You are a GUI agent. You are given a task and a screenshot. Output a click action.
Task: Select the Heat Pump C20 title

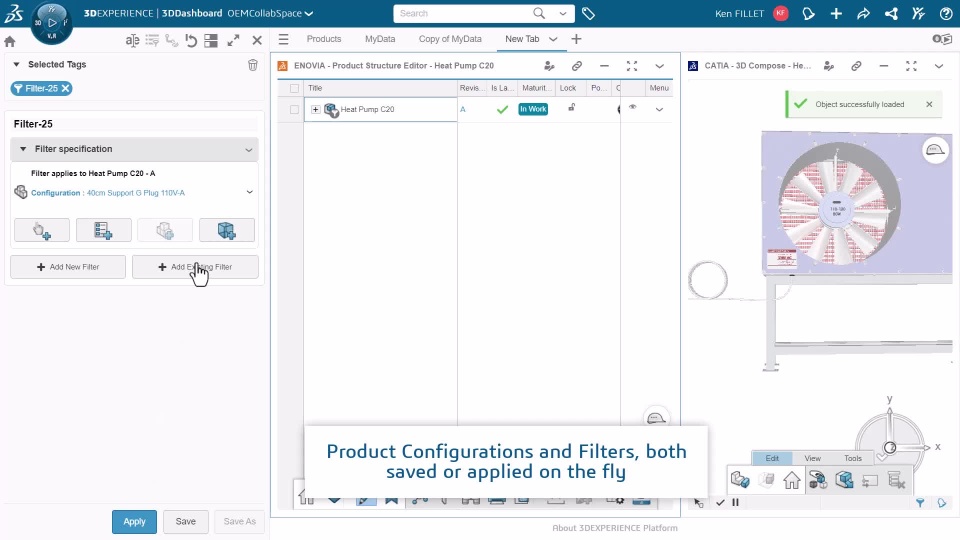(367, 110)
